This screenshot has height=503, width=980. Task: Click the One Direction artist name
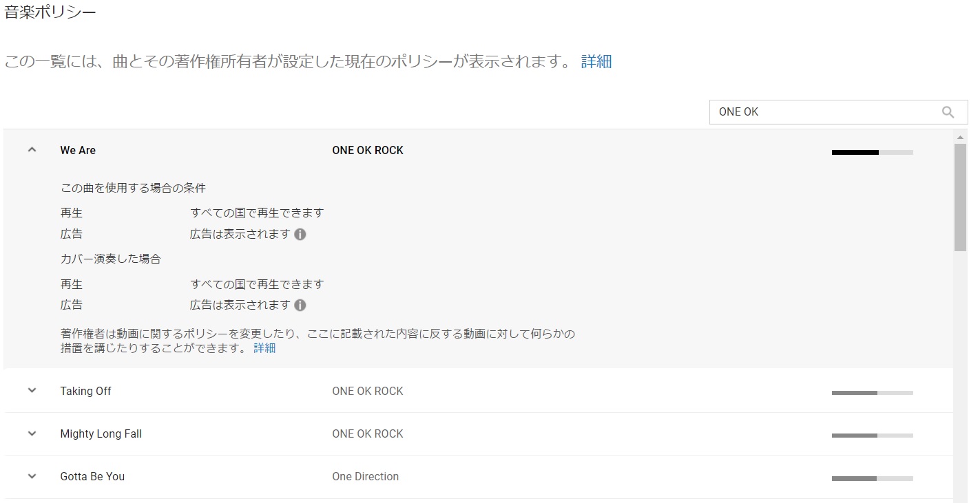[366, 476]
